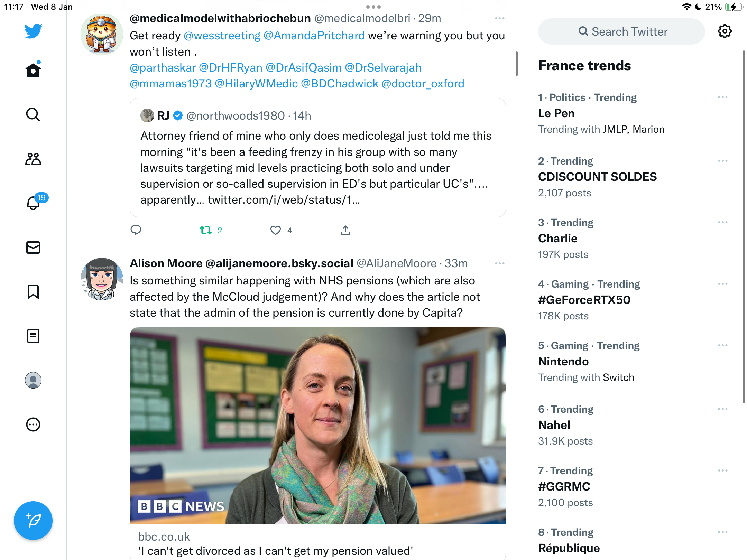This screenshot has width=747, height=560.
Task: Open the Explore search icon in sidebar
Action: (33, 114)
